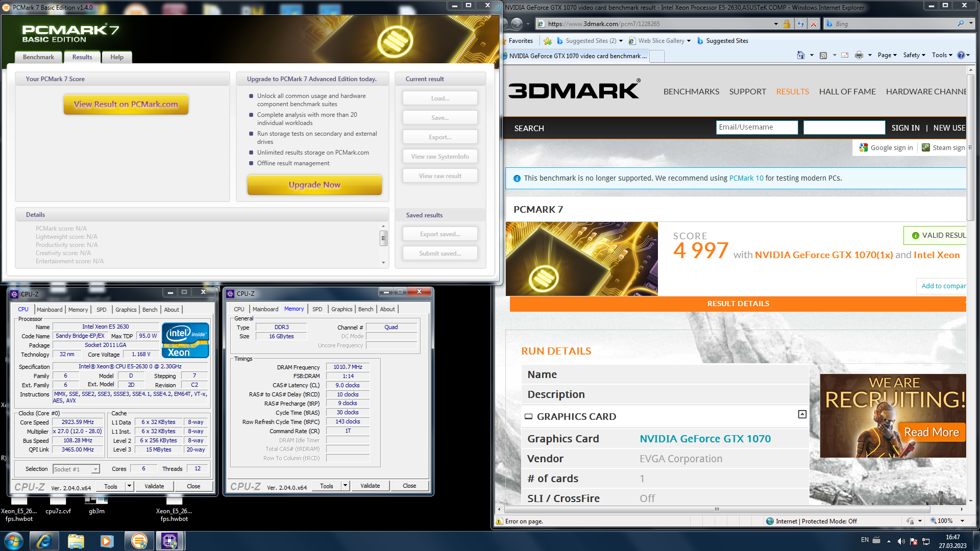Screen dimensions: 980x551
Task: Click the Upgrade Now button
Action: (x=314, y=185)
